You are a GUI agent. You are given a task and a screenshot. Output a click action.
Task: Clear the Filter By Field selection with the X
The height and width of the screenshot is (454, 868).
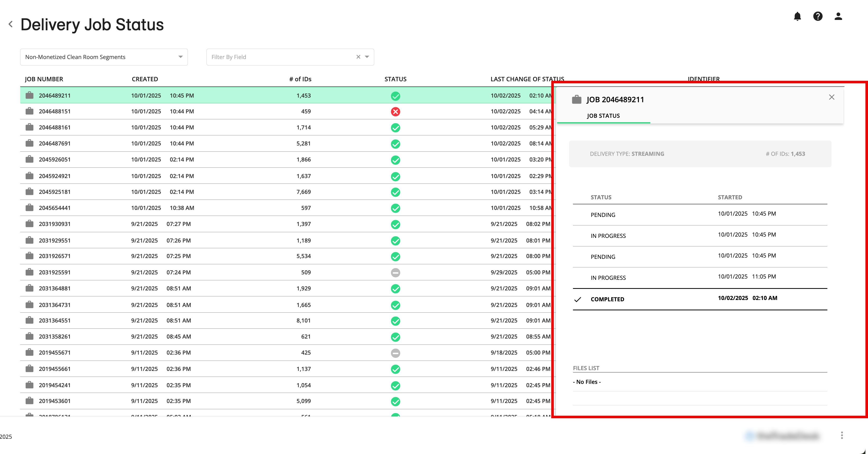(x=358, y=57)
